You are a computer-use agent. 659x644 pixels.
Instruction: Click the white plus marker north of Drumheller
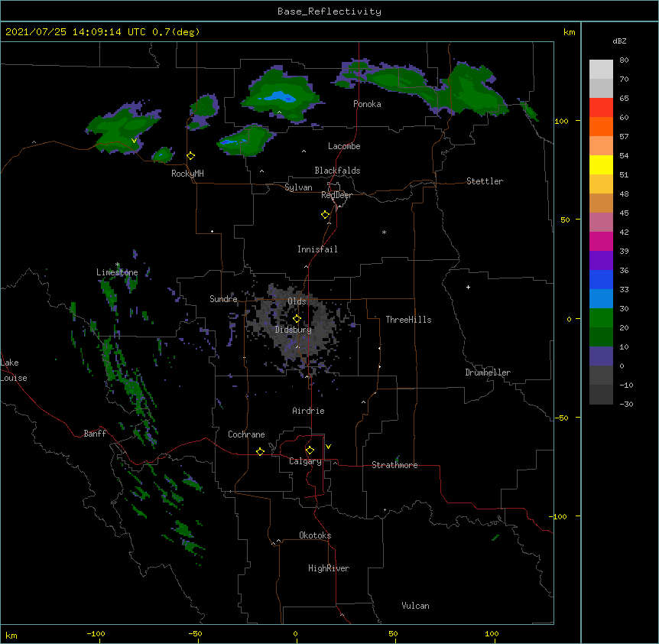(x=468, y=287)
